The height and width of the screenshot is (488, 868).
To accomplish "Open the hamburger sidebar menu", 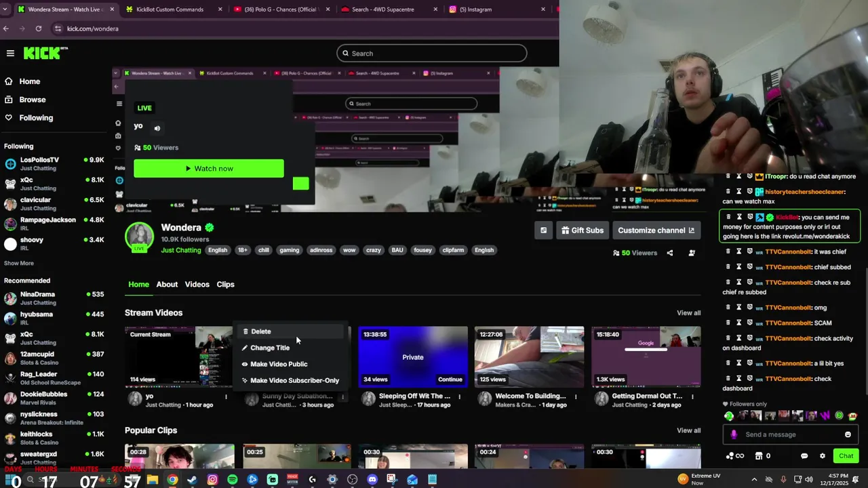I will 10,53.
